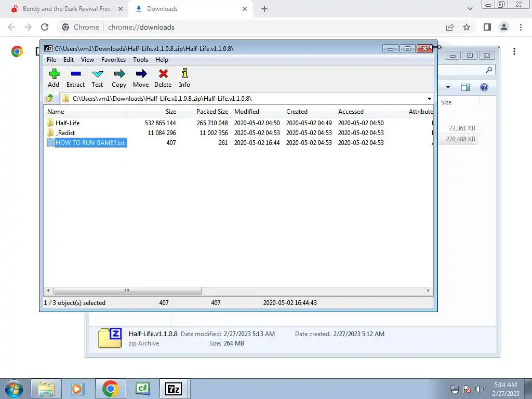Screen dimensions: 532x399
Task: Reload the Chrome page
Action: coord(45,27)
